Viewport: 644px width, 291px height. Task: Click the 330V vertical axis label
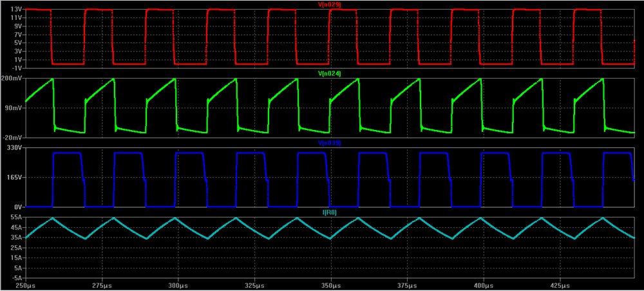point(14,148)
